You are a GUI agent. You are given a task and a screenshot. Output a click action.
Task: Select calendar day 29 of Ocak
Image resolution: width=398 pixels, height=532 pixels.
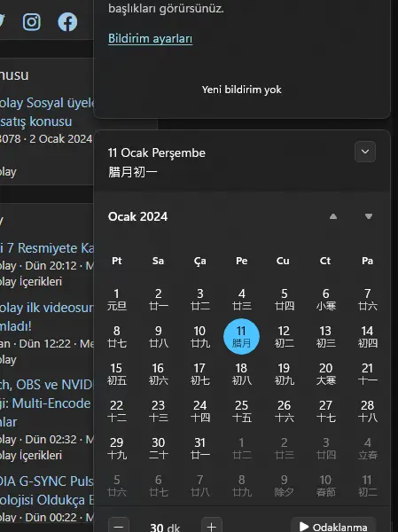[x=117, y=448]
